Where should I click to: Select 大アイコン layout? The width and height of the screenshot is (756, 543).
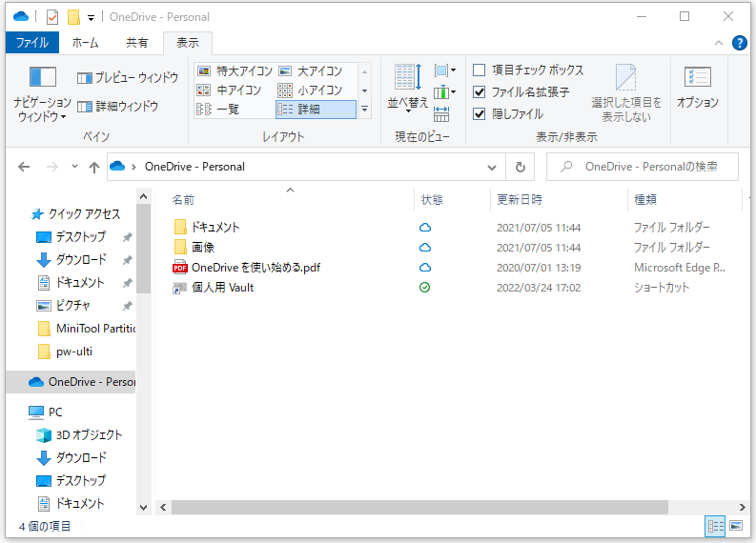click(311, 71)
